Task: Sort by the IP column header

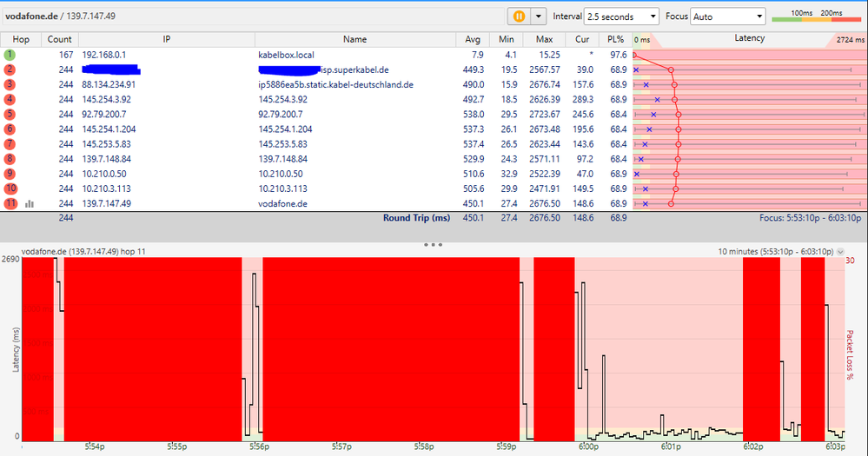Action: 167,39
